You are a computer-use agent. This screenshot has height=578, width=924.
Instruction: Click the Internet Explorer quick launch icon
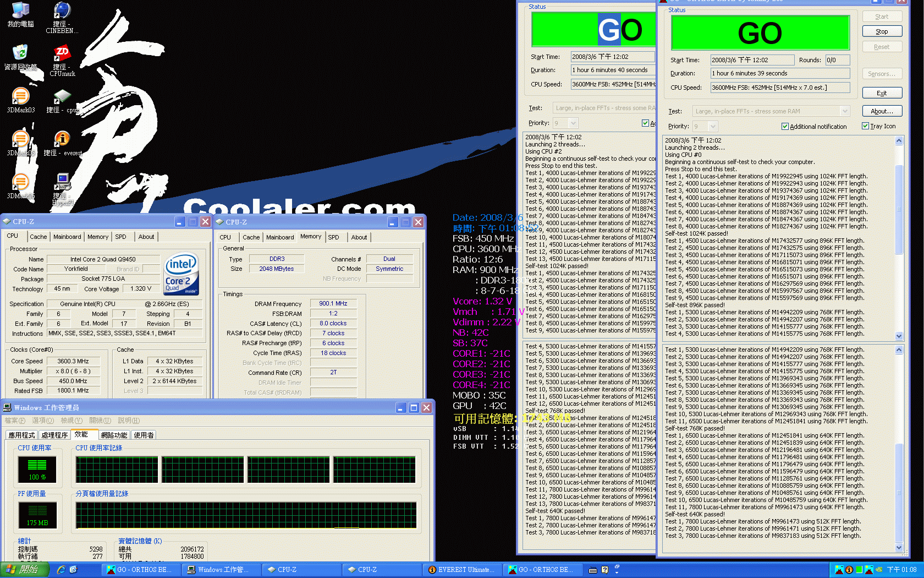point(61,570)
